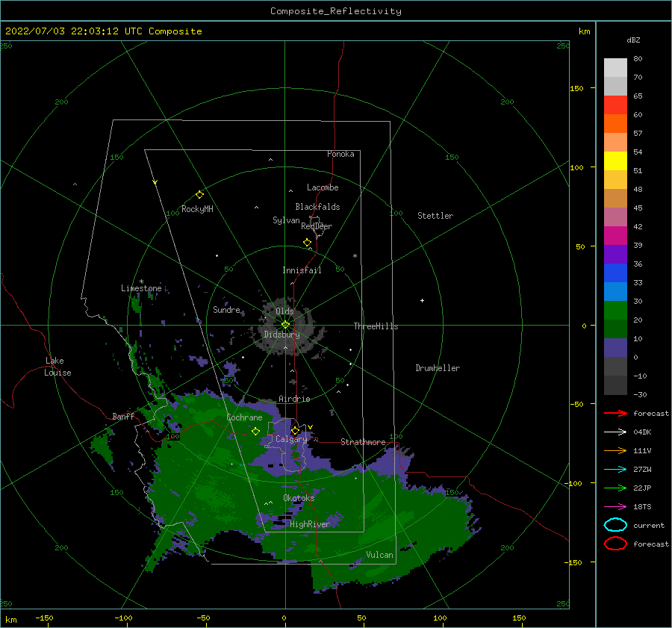
Task: Click the magenta 39-42 dBZ color swatch
Action: 615,236
